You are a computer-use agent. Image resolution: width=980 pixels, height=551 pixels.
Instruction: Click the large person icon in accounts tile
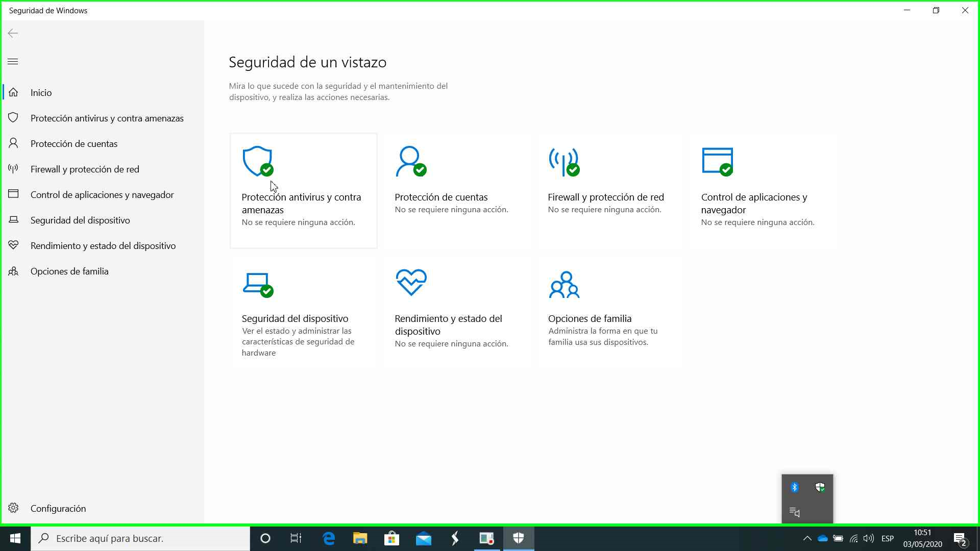pyautogui.click(x=410, y=162)
